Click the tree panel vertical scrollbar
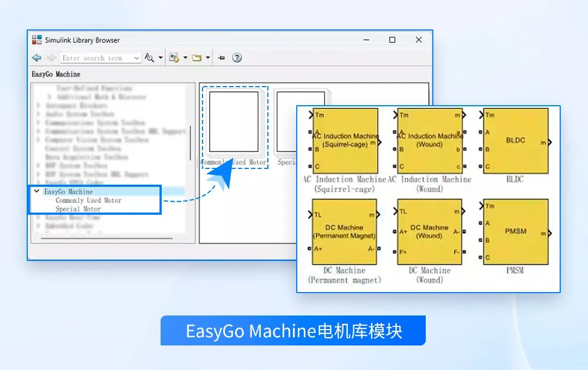This screenshot has width=588, height=370. click(190, 143)
